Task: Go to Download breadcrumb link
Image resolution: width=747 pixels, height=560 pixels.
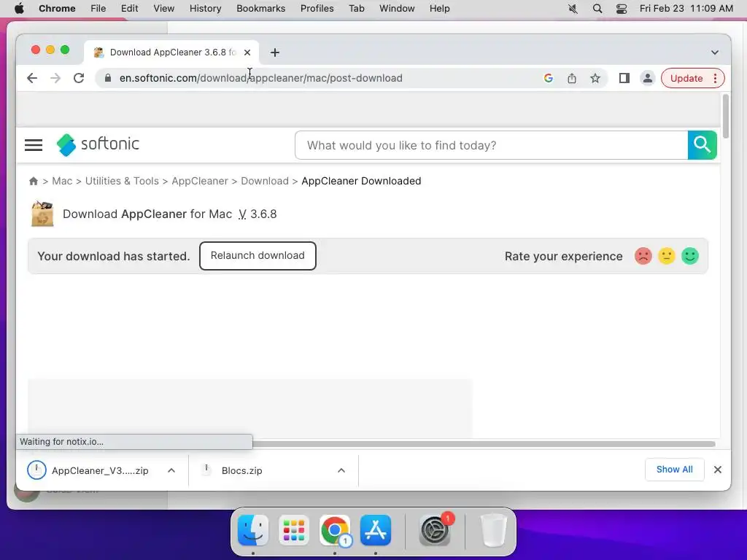Action: pyautogui.click(x=265, y=181)
